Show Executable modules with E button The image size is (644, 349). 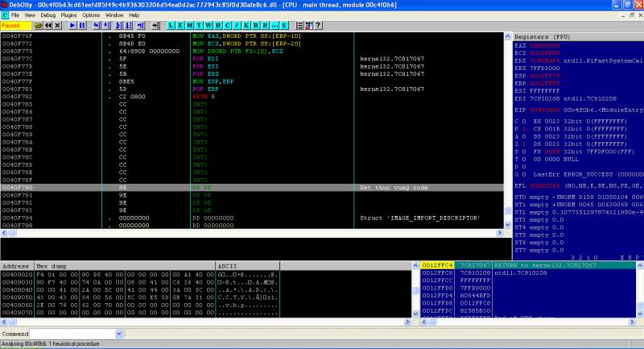point(180,26)
